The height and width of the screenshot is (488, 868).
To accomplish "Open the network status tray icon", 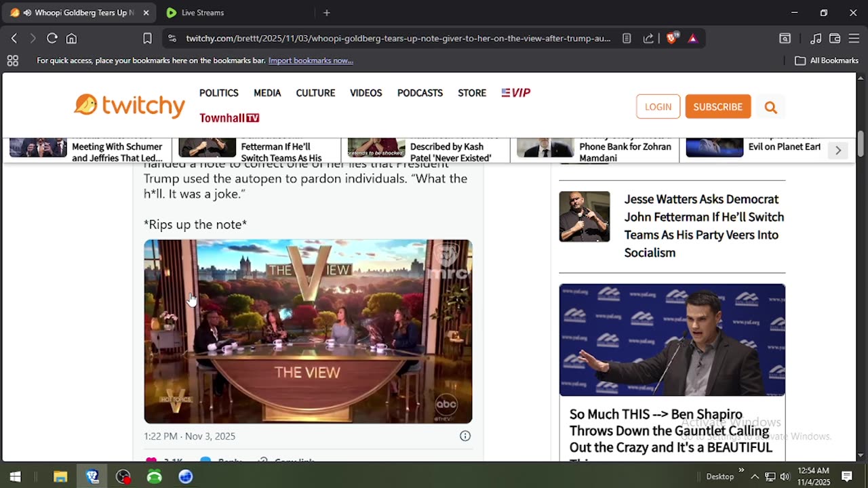I will point(770,476).
